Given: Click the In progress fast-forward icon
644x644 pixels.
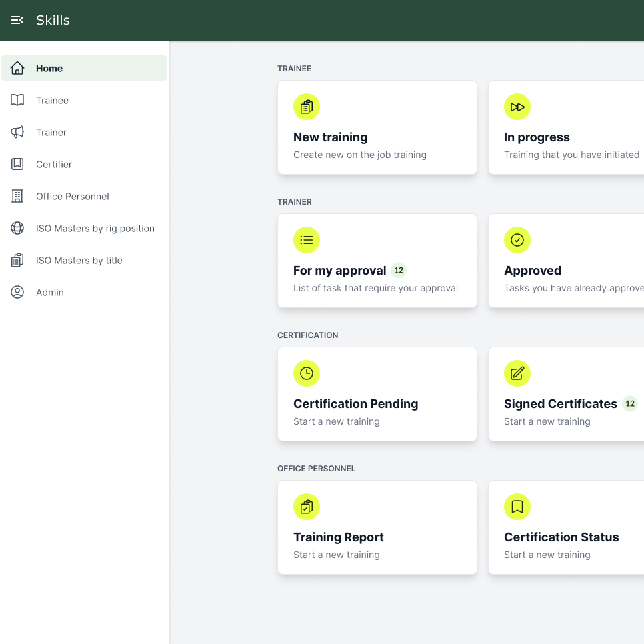Looking at the screenshot, I should [x=517, y=107].
